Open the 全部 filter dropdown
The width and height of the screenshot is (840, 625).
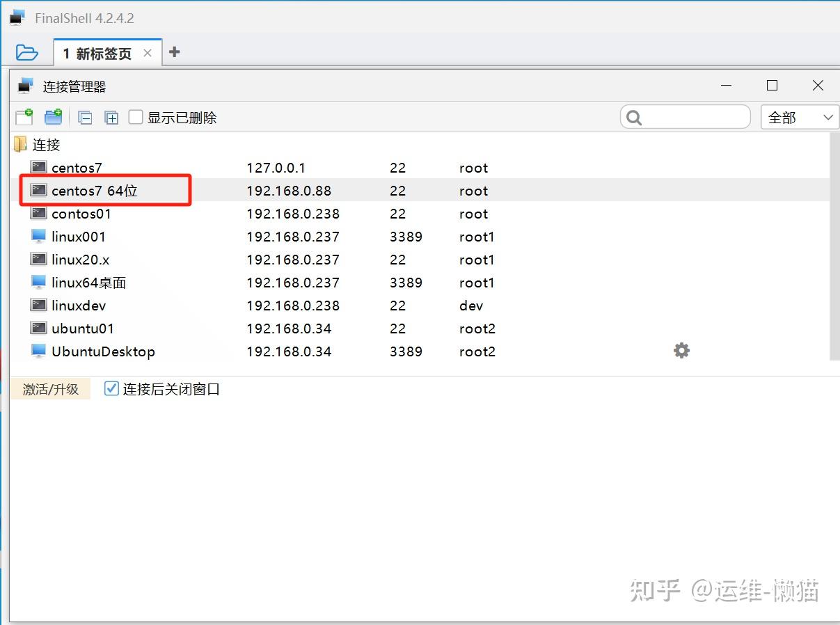(799, 117)
